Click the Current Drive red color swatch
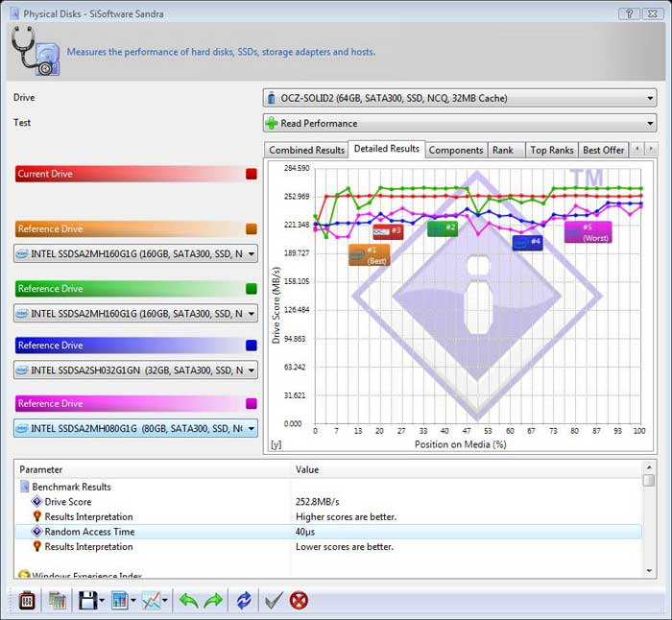672x620 pixels. pos(252,174)
